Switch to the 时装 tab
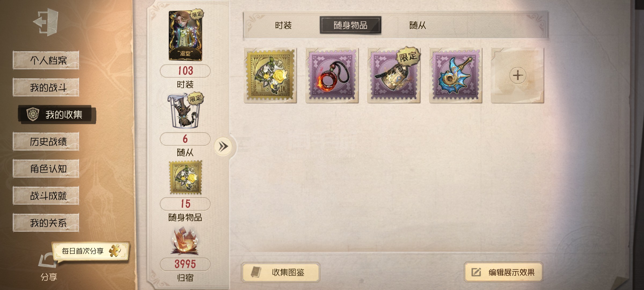The width and height of the screenshot is (644, 290). tap(283, 26)
